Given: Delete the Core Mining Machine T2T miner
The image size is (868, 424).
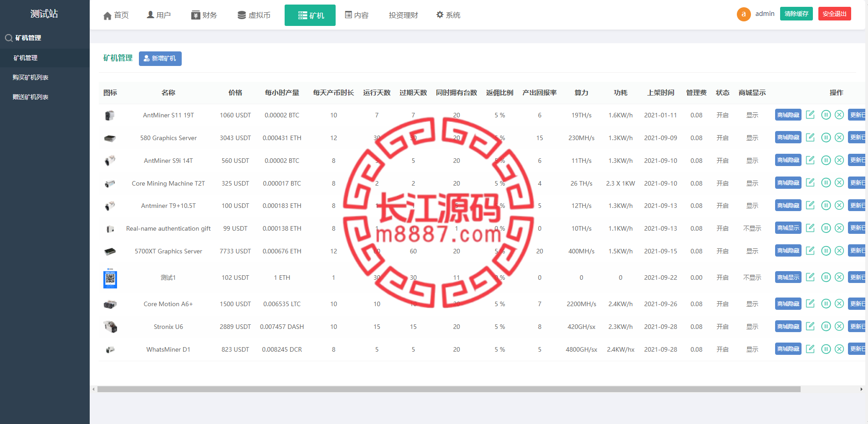Looking at the screenshot, I should (839, 183).
